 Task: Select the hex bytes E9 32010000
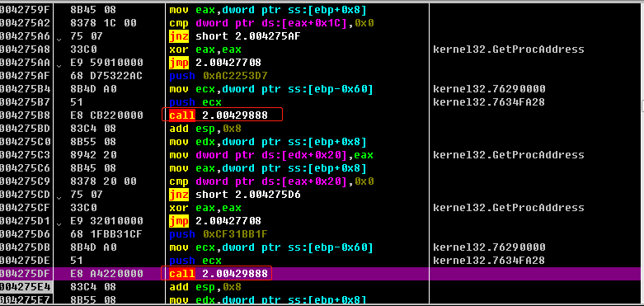click(x=107, y=221)
